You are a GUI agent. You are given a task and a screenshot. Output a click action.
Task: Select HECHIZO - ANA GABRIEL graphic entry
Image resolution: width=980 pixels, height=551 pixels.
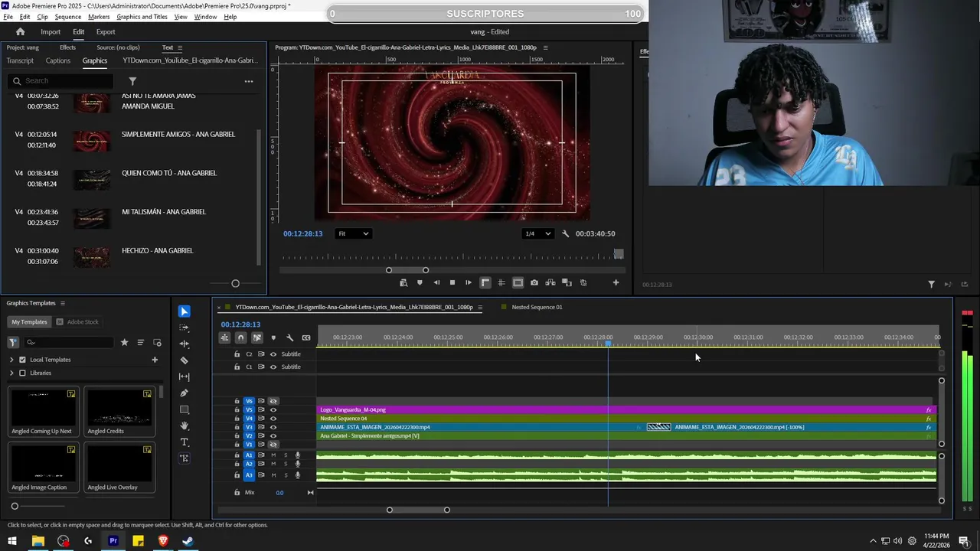[157, 250]
